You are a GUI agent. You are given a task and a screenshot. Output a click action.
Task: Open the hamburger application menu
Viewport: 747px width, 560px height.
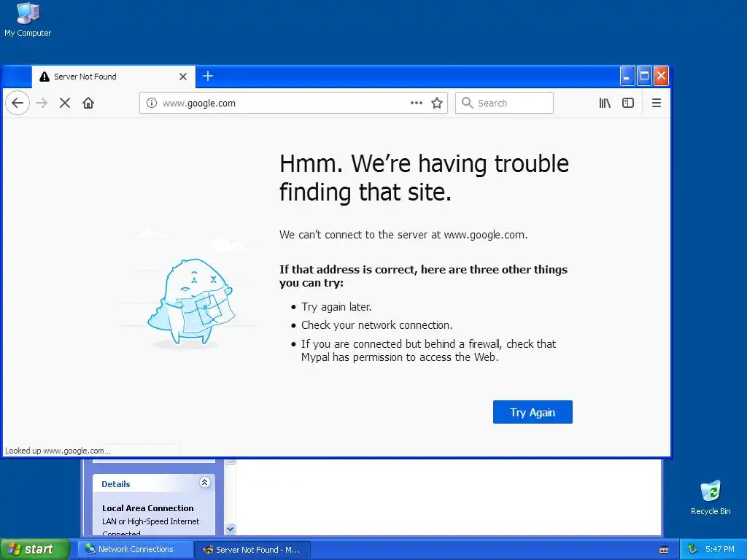coord(656,103)
